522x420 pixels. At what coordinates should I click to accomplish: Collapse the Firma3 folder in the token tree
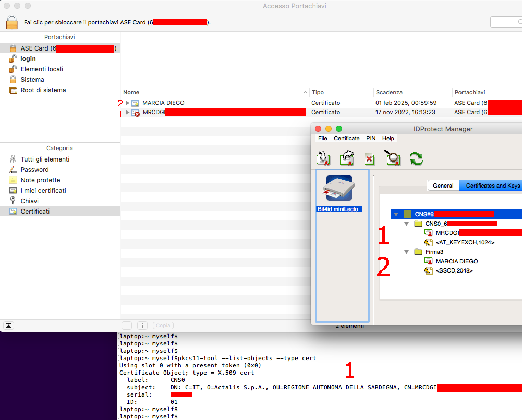tap(406, 251)
